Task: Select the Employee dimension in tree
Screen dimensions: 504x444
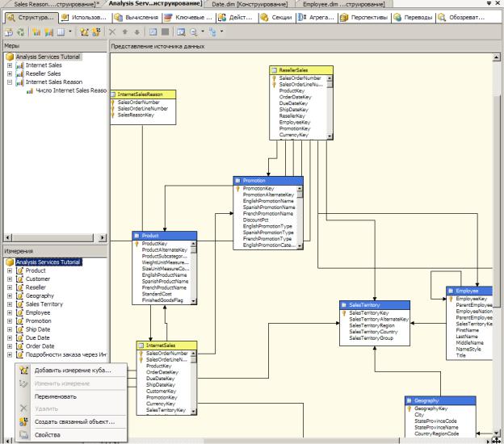Action: click(x=38, y=312)
